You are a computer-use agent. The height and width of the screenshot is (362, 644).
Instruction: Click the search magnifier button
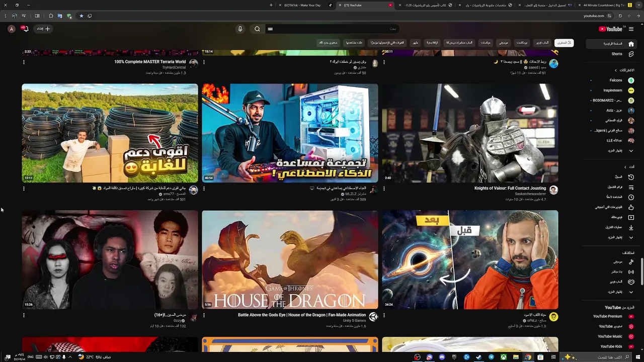[x=257, y=29]
